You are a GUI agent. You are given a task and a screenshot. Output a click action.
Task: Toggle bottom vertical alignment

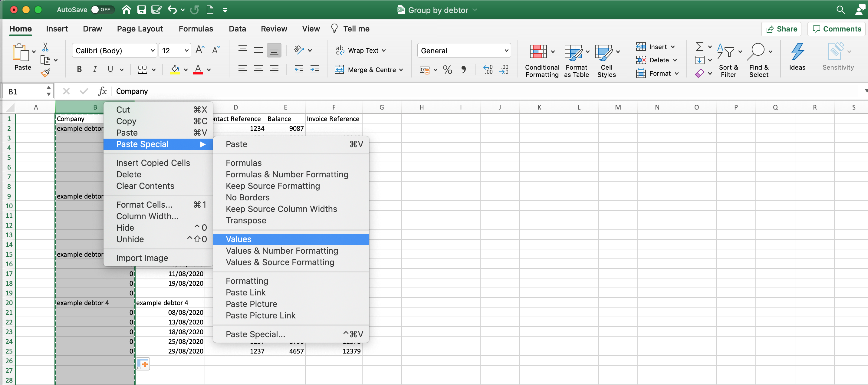pyautogui.click(x=274, y=51)
